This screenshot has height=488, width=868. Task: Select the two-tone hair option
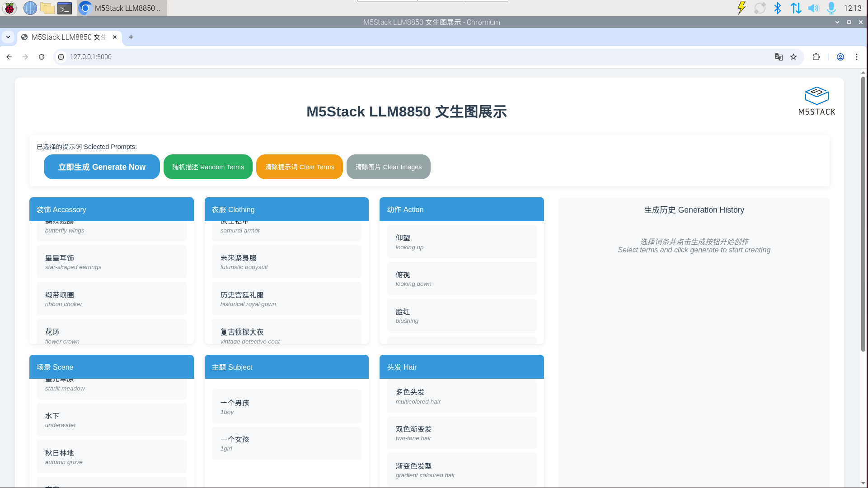tap(462, 433)
